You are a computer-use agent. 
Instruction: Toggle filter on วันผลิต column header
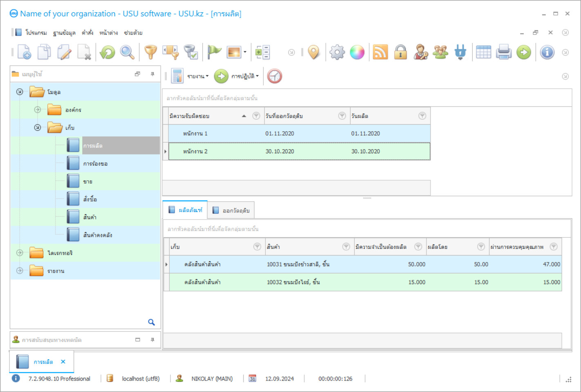click(x=422, y=116)
